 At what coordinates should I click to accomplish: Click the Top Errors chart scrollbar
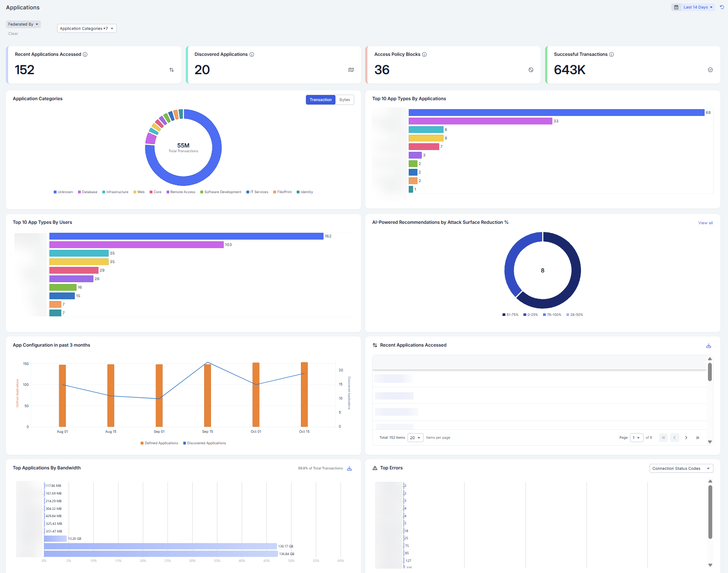[710, 512]
